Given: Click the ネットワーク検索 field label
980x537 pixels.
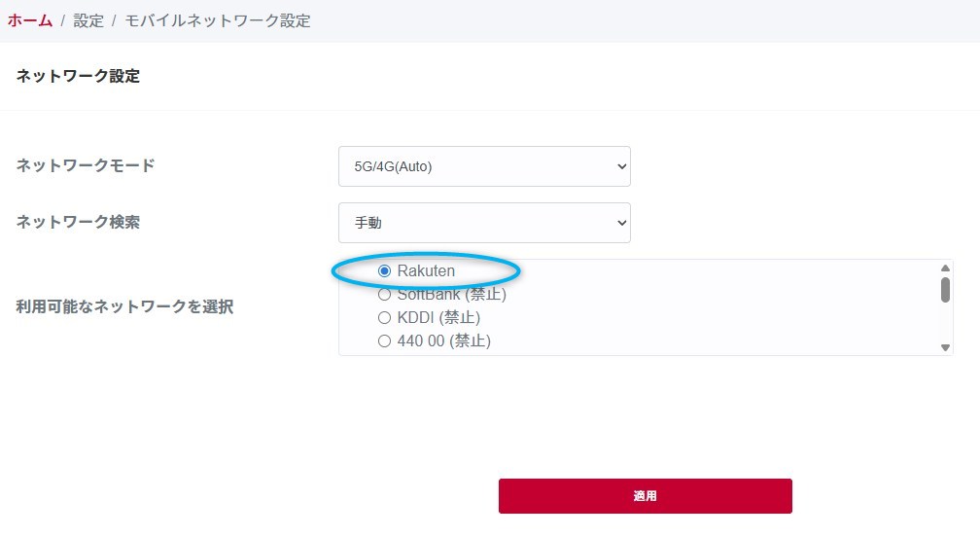Looking at the screenshot, I should (78, 222).
